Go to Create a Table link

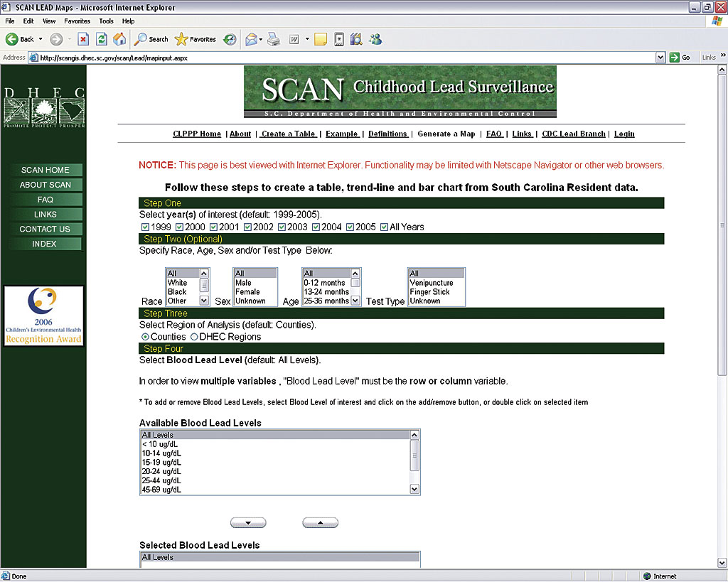289,134
